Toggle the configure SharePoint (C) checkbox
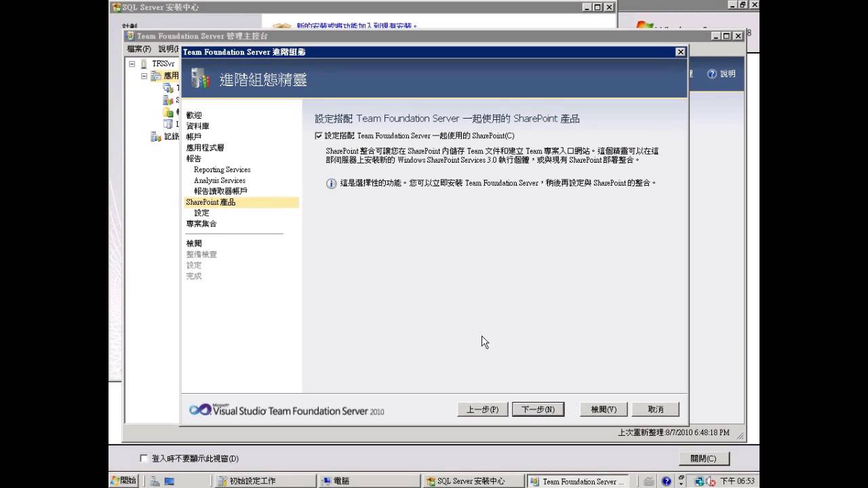 pyautogui.click(x=319, y=136)
